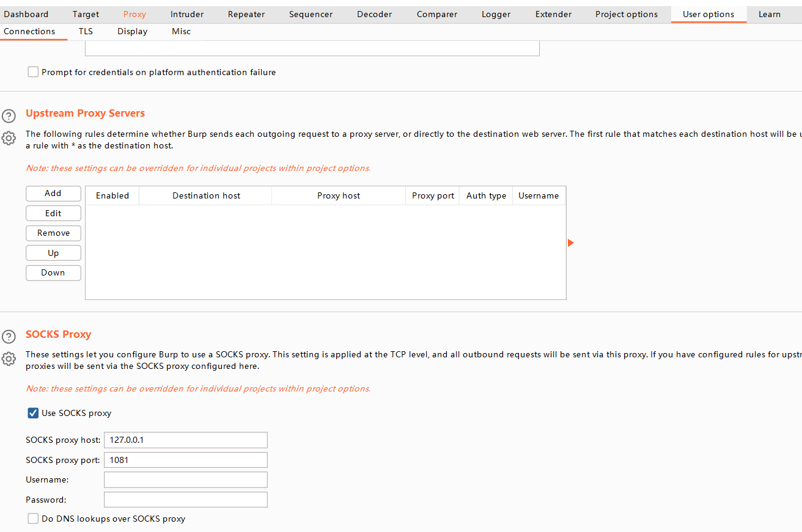Click the Down button to reorder rule
Image resolution: width=802 pixels, height=532 pixels.
tap(53, 272)
